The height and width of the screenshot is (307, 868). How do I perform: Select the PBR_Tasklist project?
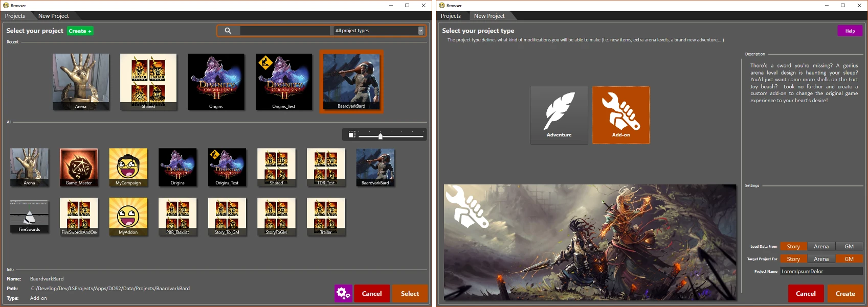click(x=177, y=217)
